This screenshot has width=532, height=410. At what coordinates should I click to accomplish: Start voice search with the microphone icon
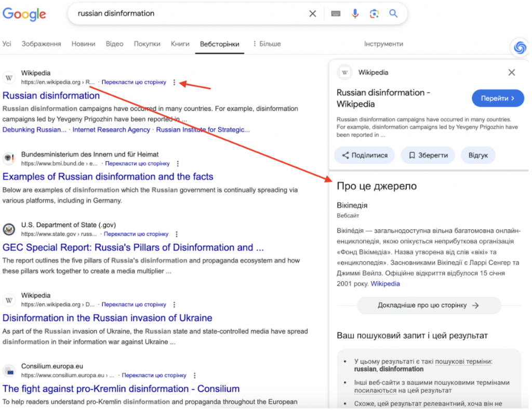click(x=355, y=14)
